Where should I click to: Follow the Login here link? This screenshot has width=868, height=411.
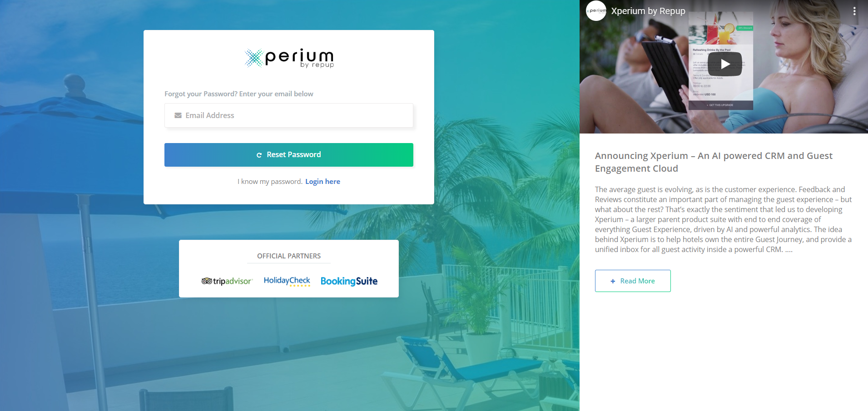(x=322, y=182)
